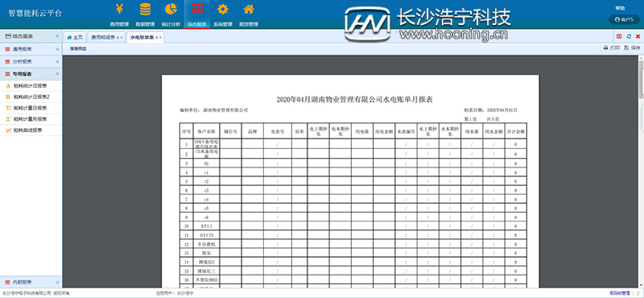Screen dimensions: 644x298
Task: Open the 帮助 help link
Action: (x=619, y=8)
